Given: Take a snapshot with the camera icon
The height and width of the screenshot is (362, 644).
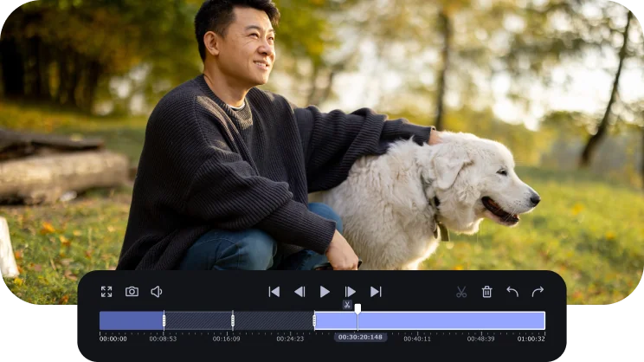Looking at the screenshot, I should tap(132, 292).
